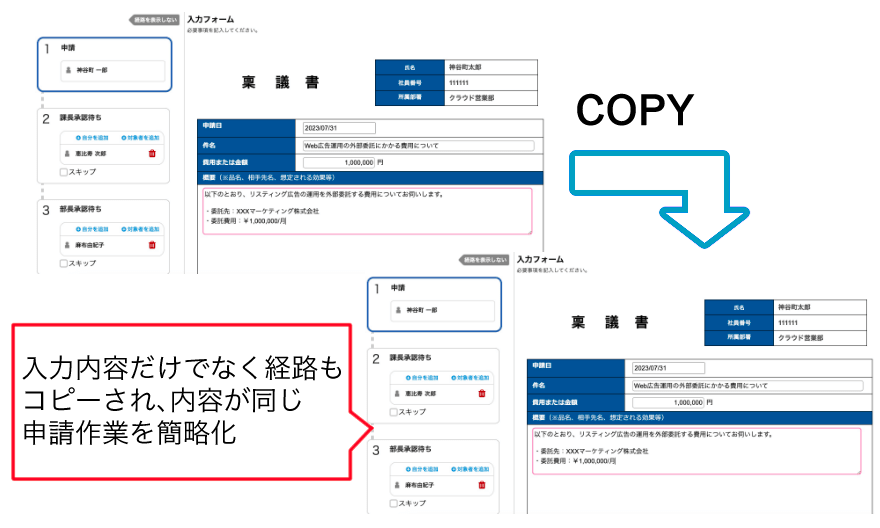
Task: Click the 費用または金額 amount field in lower-right form
Action: (x=668, y=402)
